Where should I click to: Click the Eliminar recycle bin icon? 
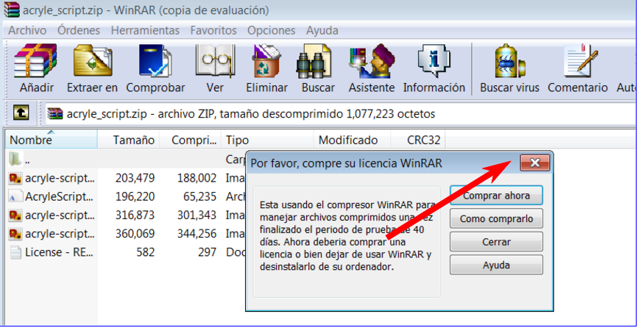[266, 61]
